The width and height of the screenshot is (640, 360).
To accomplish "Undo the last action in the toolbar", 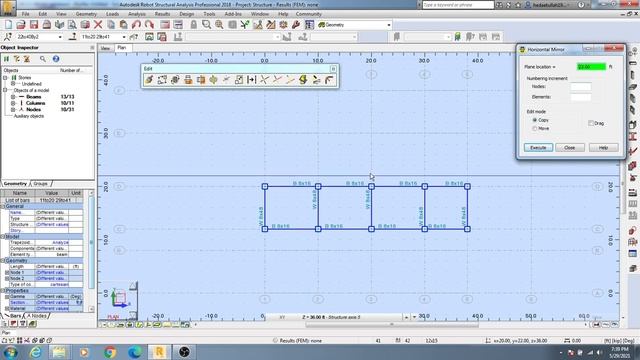I will (x=136, y=25).
